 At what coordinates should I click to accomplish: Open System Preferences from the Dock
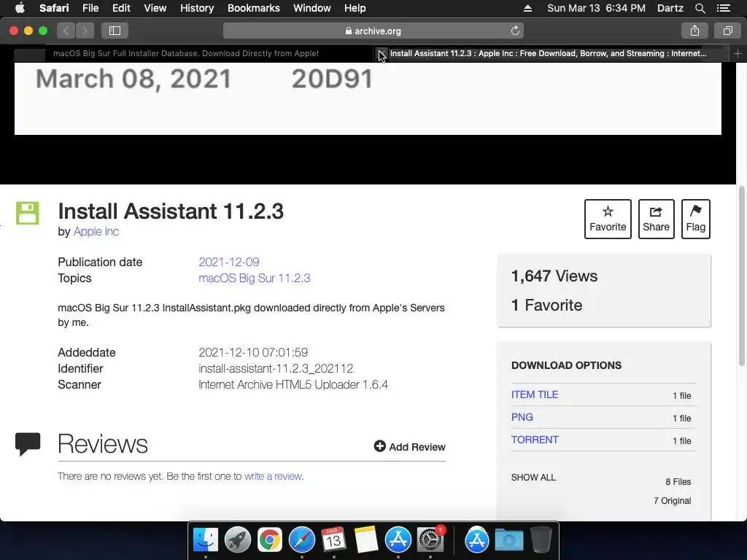click(x=430, y=540)
